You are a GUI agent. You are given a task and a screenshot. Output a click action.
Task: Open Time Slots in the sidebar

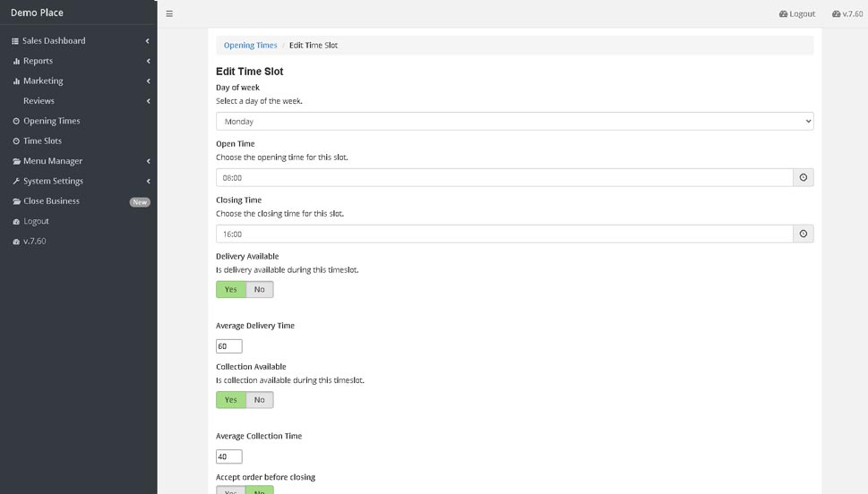pyautogui.click(x=43, y=141)
